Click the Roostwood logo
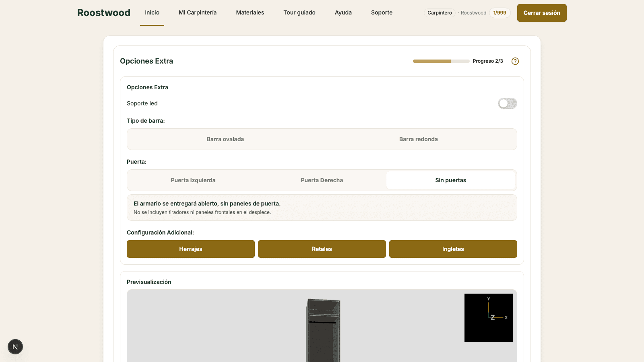 tap(104, 13)
